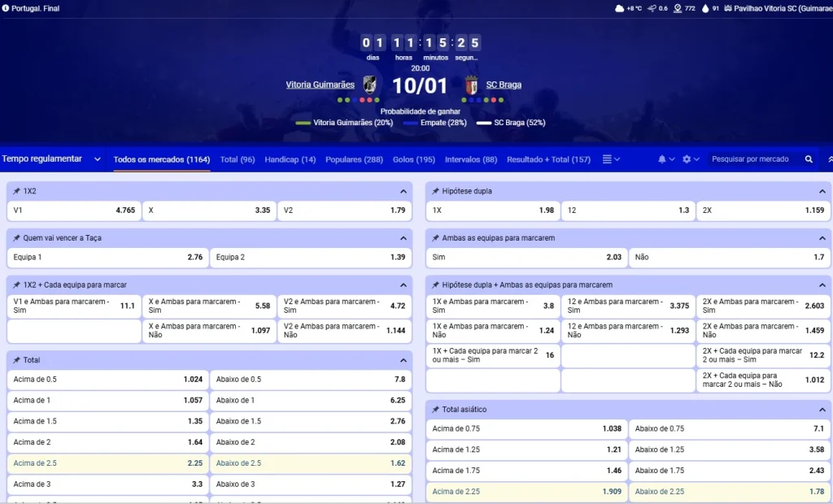This screenshot has height=504, width=833.
Task: Open the Tempo regulamentar dropdown
Action: click(x=51, y=159)
